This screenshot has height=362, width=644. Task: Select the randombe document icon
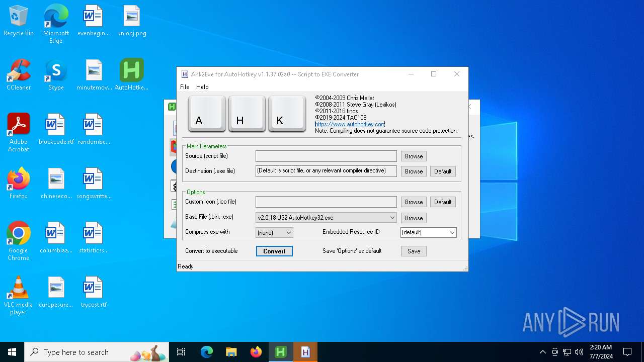94,129
